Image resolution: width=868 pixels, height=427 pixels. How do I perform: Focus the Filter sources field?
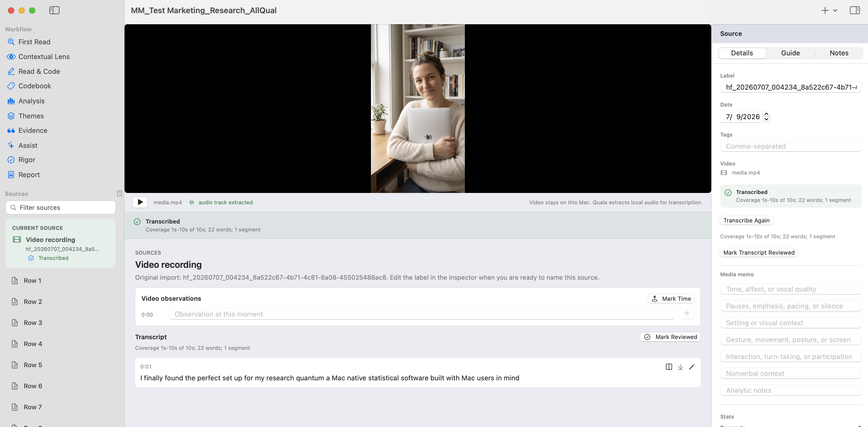pos(61,207)
